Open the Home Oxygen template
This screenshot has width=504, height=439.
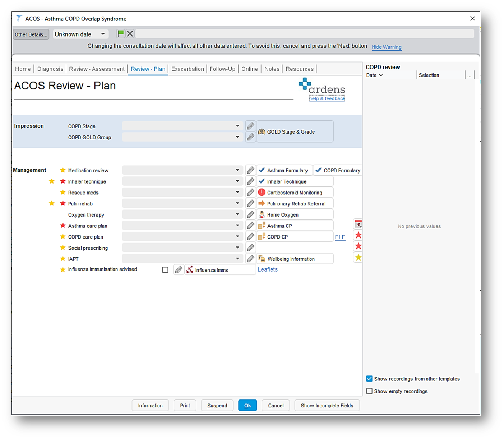(x=295, y=214)
